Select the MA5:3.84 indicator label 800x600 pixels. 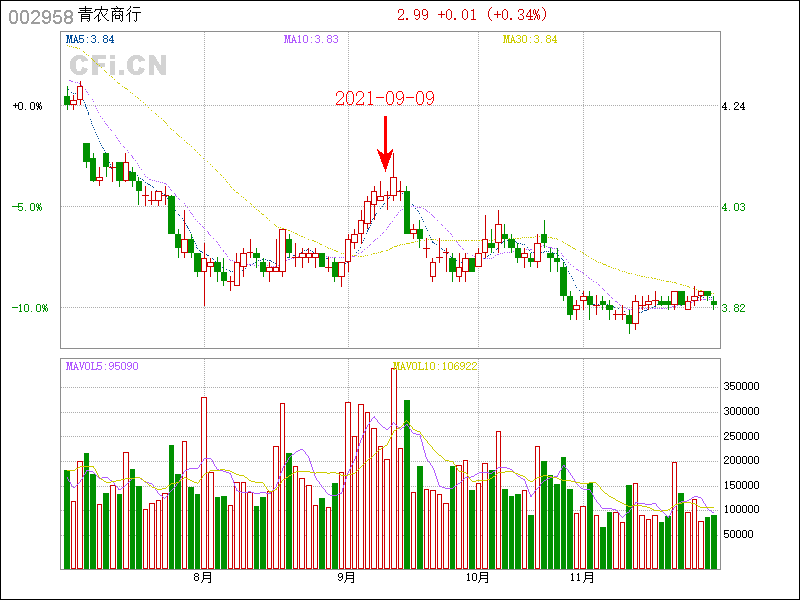click(x=90, y=39)
